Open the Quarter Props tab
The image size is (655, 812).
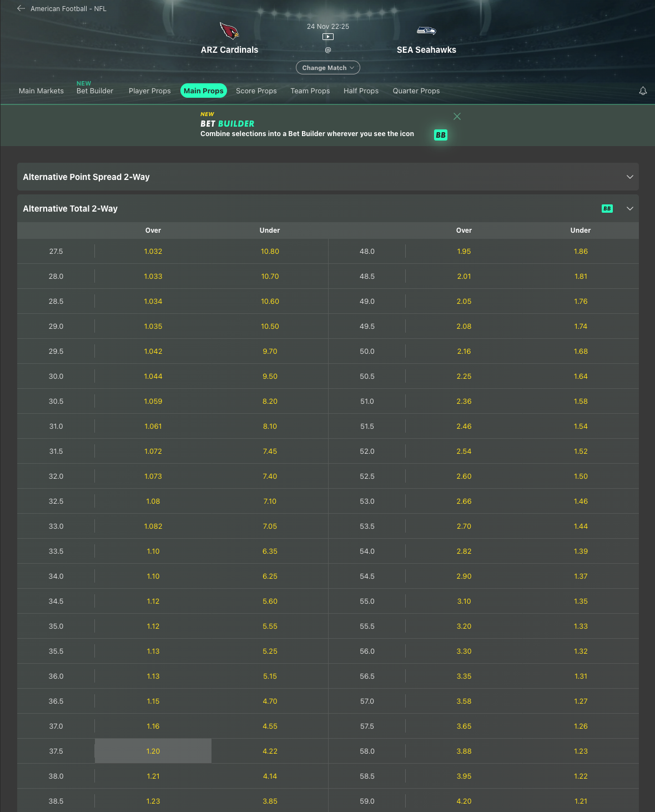[x=416, y=91]
